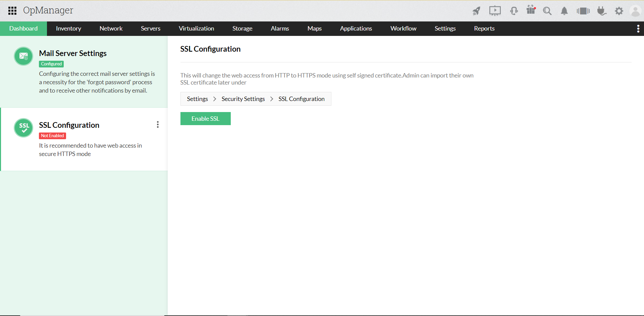Screen dimensions: 644x316
Task: Open settings via the gear icon
Action: (x=619, y=11)
